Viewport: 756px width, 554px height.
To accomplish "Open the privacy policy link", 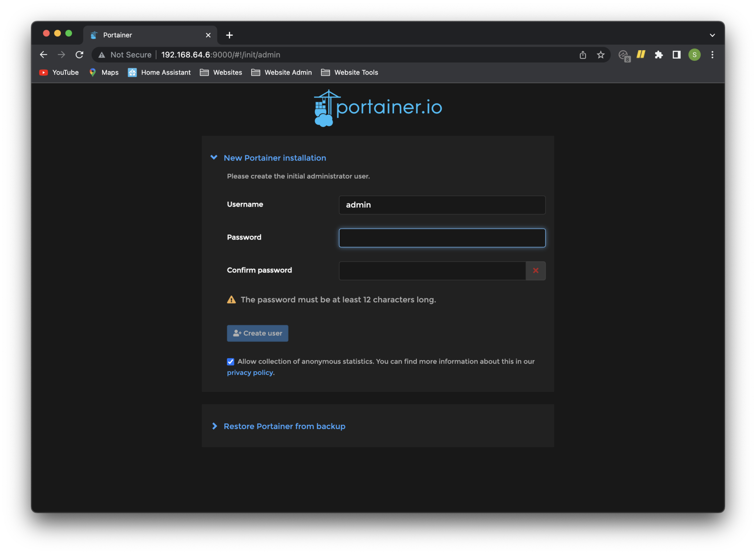I will 250,373.
